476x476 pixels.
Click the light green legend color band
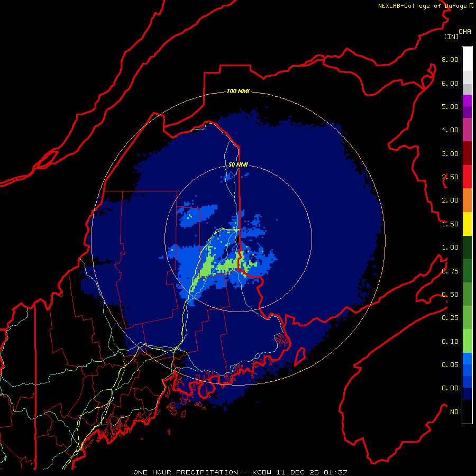coord(467,341)
